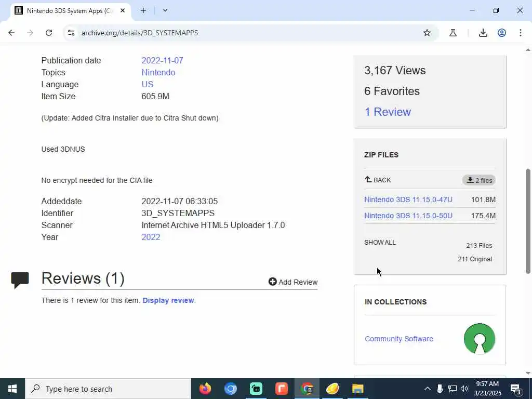Open the US language link

tap(147, 84)
